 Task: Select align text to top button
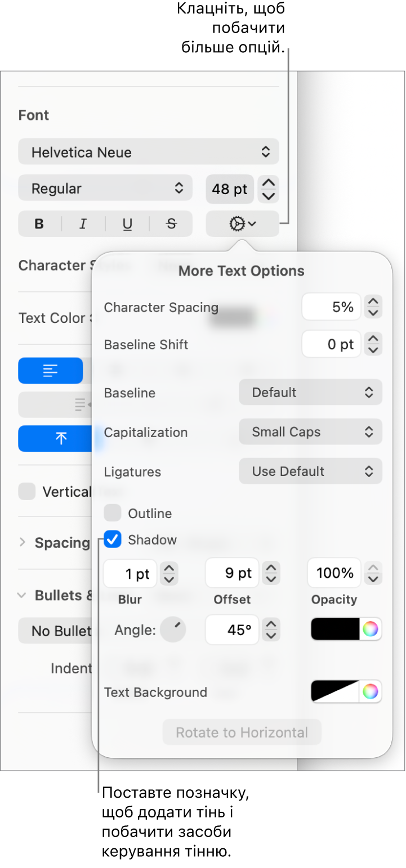click(60, 438)
